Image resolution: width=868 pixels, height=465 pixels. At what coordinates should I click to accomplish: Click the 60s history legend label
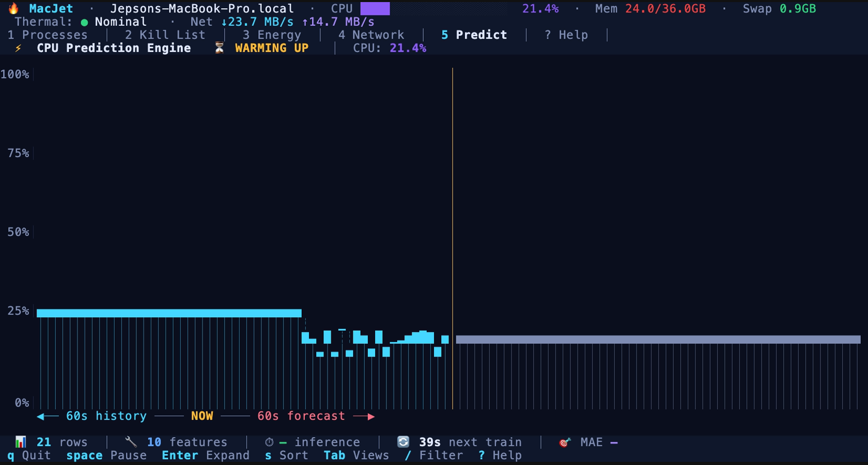(106, 416)
